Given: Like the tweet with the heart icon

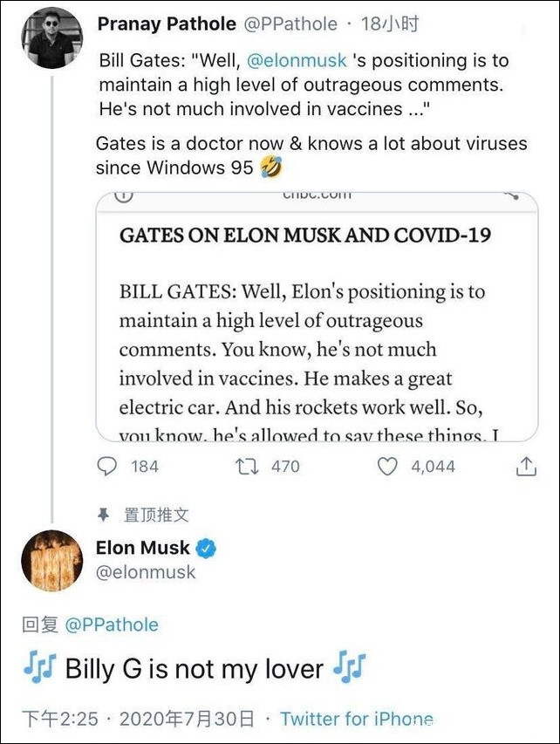Looking at the screenshot, I should (x=387, y=467).
